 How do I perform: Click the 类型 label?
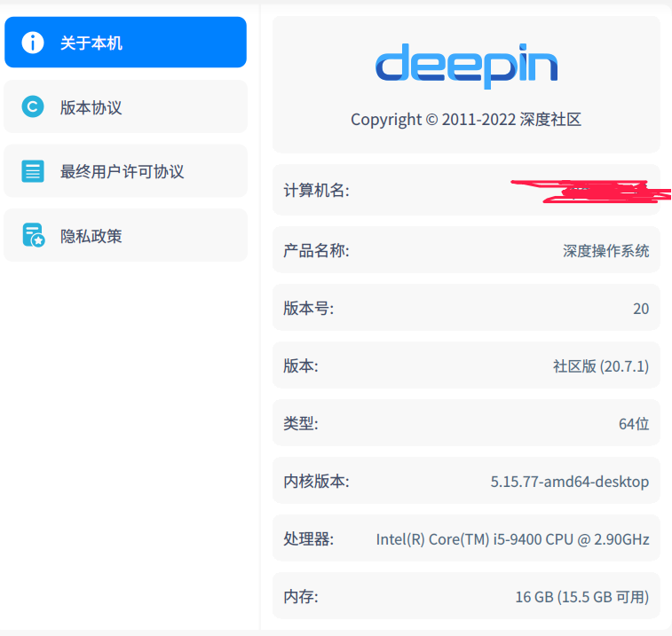[x=301, y=424]
